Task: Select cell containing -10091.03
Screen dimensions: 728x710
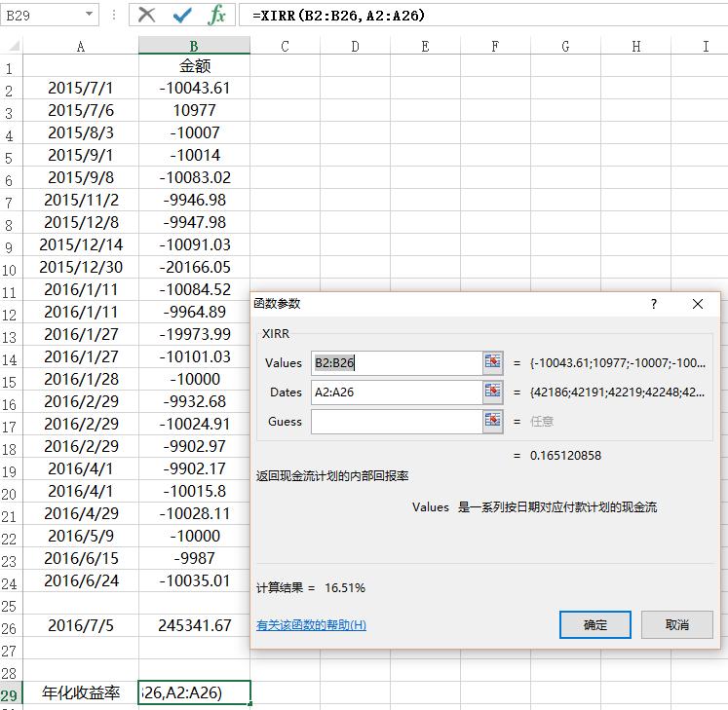Action: 194,245
